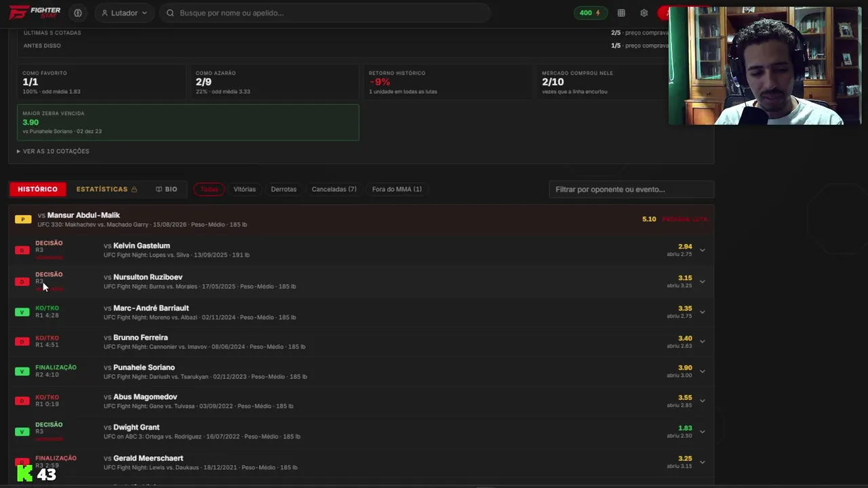The height and width of the screenshot is (488, 868).
Task: Expand the Dwight Grant fight row
Action: [703, 432]
